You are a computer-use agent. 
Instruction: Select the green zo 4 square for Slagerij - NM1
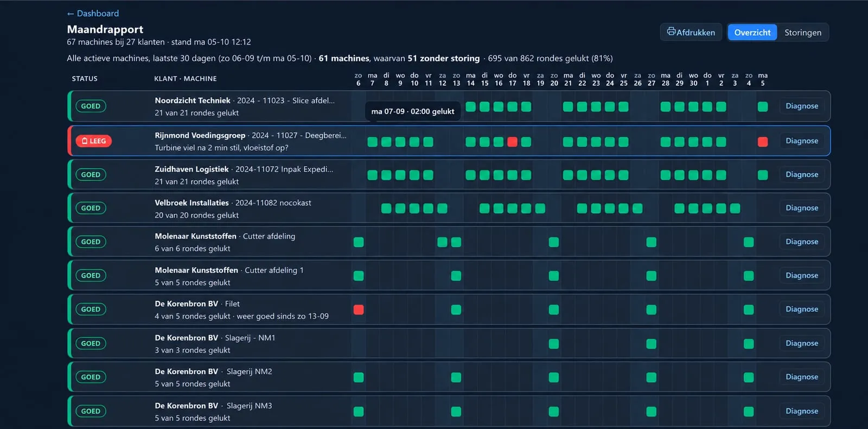[x=749, y=344]
